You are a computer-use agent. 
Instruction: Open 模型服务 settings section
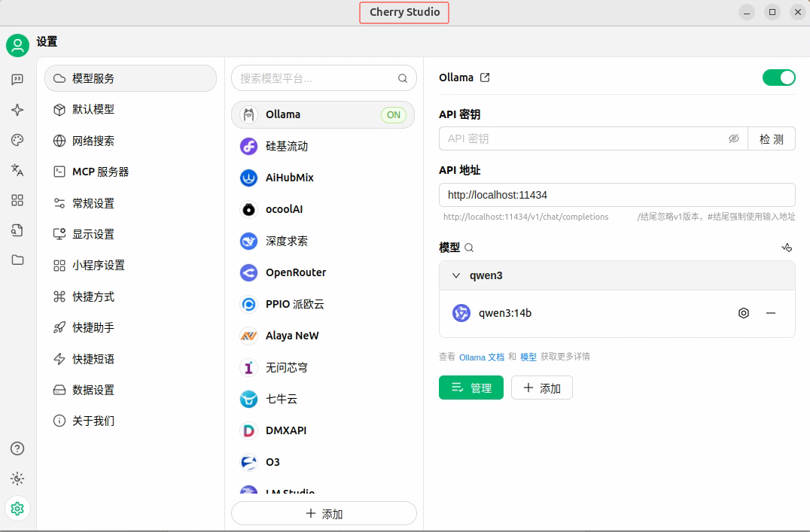(x=131, y=78)
